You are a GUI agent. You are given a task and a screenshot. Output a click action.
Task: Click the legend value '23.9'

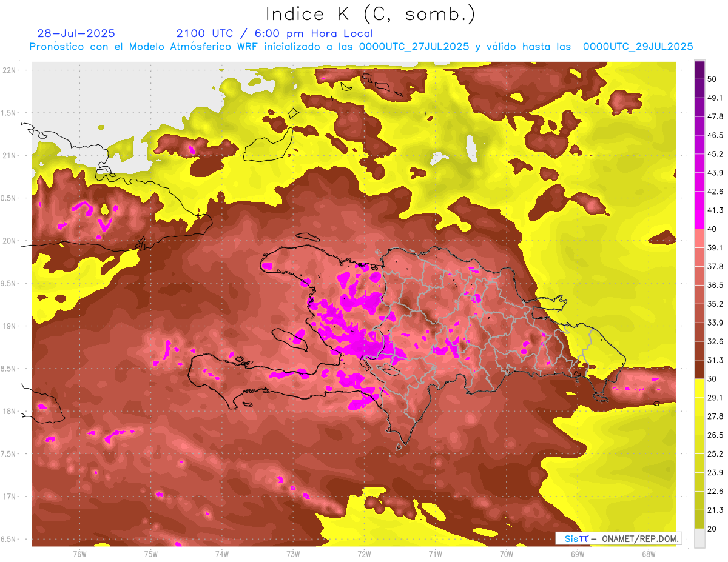pyautogui.click(x=716, y=473)
